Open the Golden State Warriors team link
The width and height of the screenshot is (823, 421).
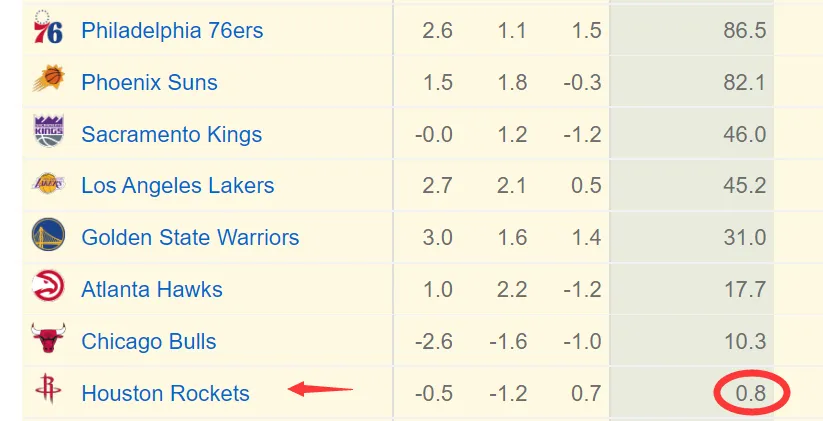coord(190,237)
